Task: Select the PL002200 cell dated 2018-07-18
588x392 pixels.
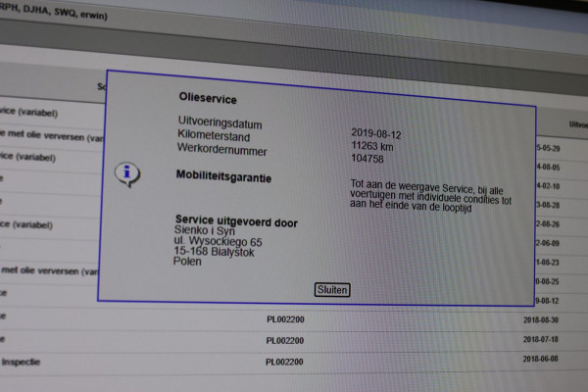Action: pyautogui.click(x=285, y=341)
